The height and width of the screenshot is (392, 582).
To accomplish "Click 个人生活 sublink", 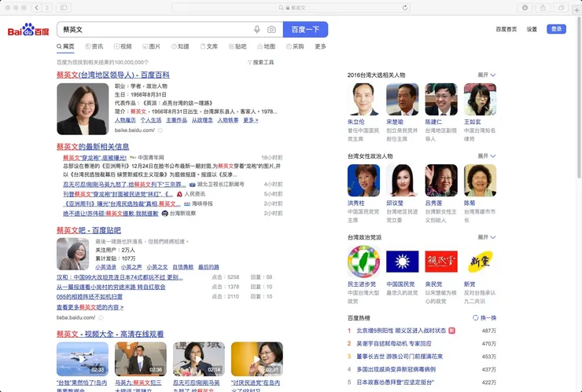I will [151, 120].
